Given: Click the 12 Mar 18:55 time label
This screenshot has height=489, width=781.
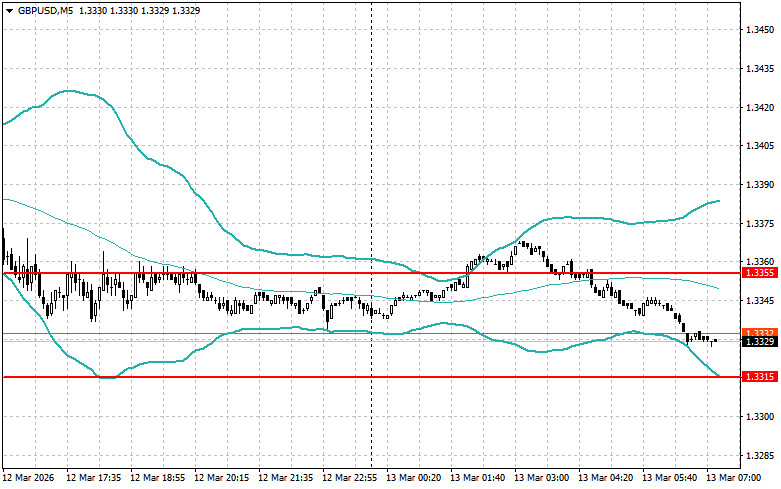Looking at the screenshot, I should [x=157, y=478].
